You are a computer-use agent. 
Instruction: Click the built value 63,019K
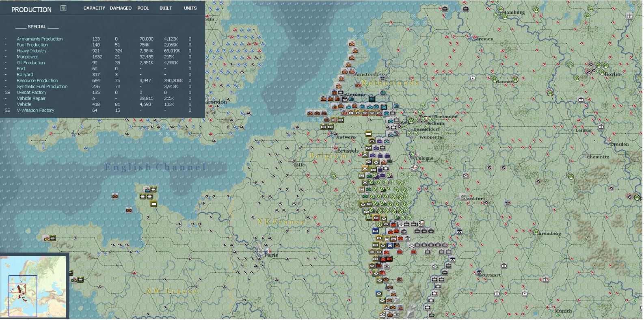click(x=172, y=51)
